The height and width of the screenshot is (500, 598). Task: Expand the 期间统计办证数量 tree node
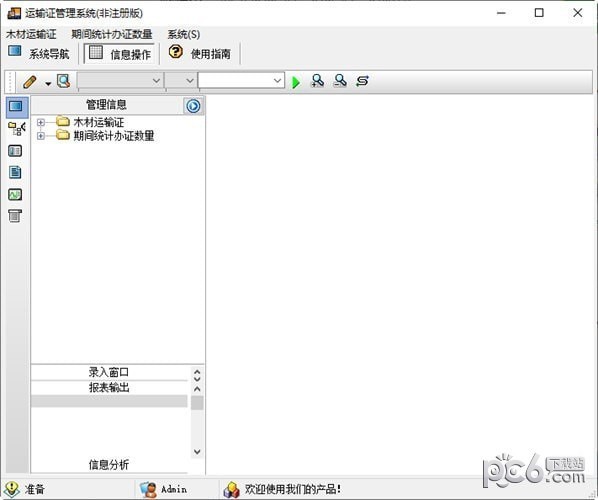pyautogui.click(x=40, y=136)
